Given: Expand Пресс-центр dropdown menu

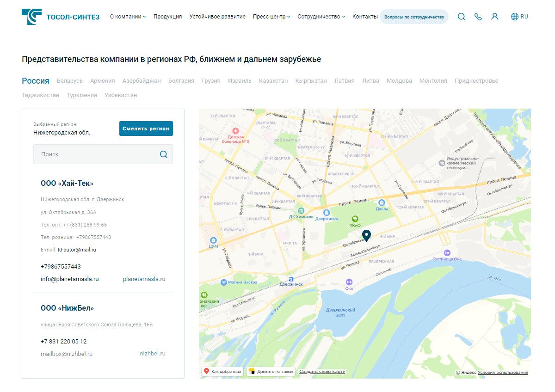Looking at the screenshot, I should click(271, 17).
